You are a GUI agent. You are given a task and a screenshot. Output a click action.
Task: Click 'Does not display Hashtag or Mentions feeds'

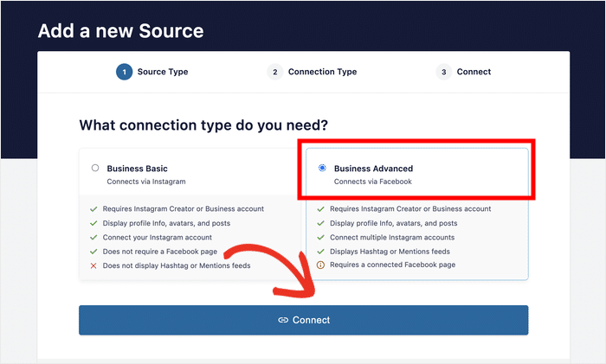coord(177,265)
